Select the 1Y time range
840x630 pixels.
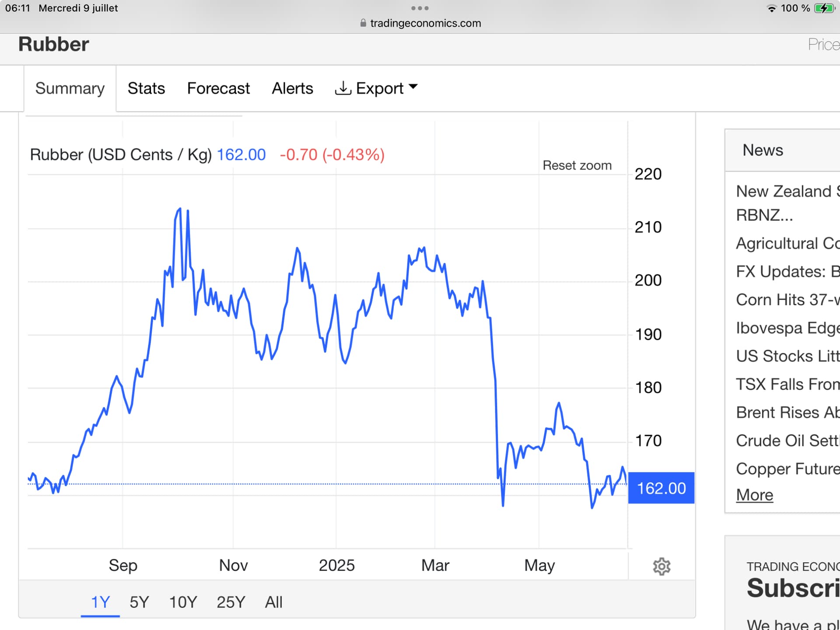click(100, 602)
